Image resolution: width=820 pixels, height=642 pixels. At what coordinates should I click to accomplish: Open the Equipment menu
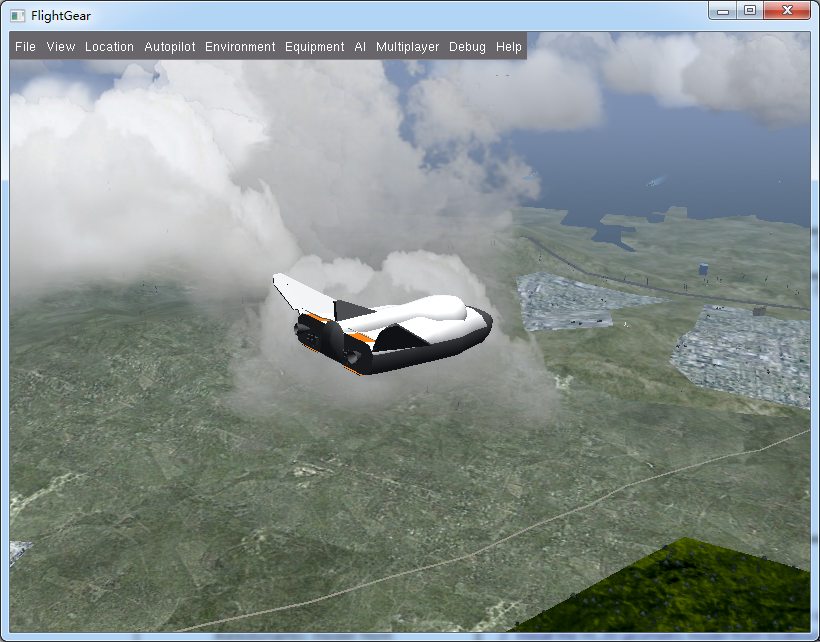click(x=314, y=47)
